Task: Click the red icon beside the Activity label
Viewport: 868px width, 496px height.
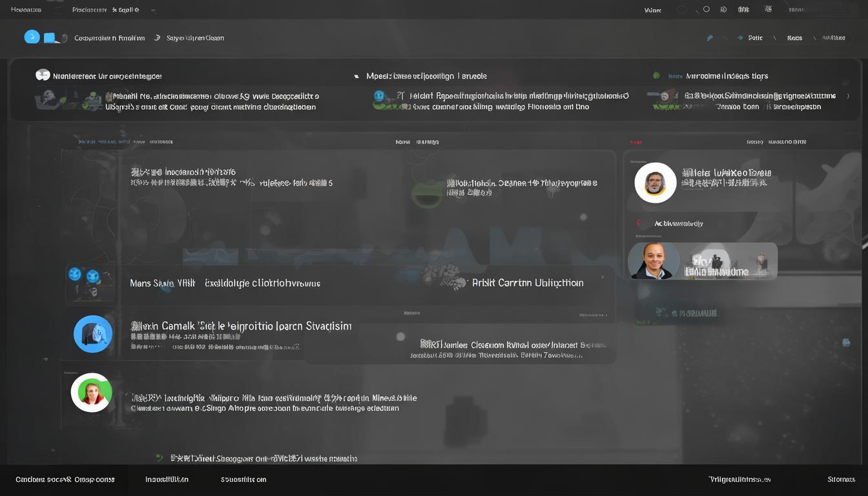Action: (639, 223)
